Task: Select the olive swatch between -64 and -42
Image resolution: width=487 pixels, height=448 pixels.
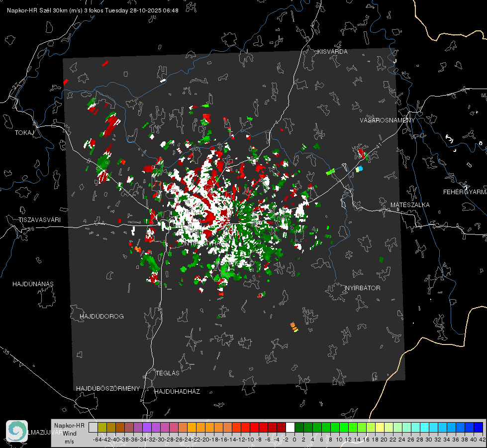Action: pos(102,427)
